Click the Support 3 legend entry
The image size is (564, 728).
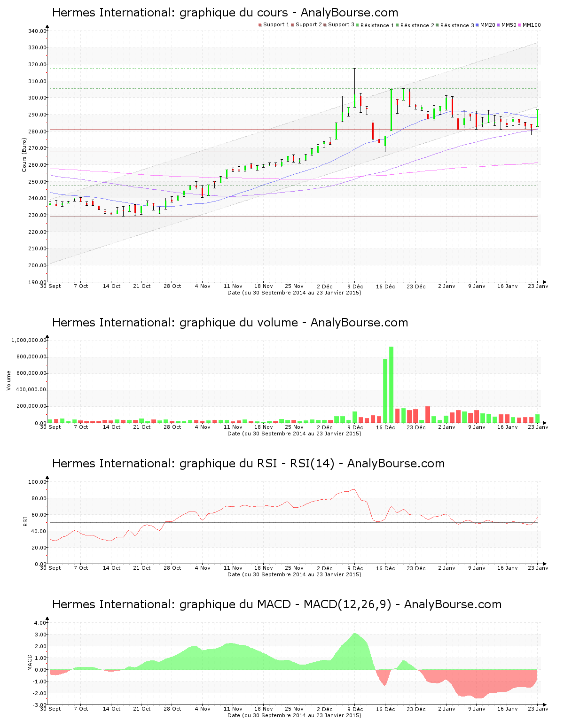(x=339, y=25)
